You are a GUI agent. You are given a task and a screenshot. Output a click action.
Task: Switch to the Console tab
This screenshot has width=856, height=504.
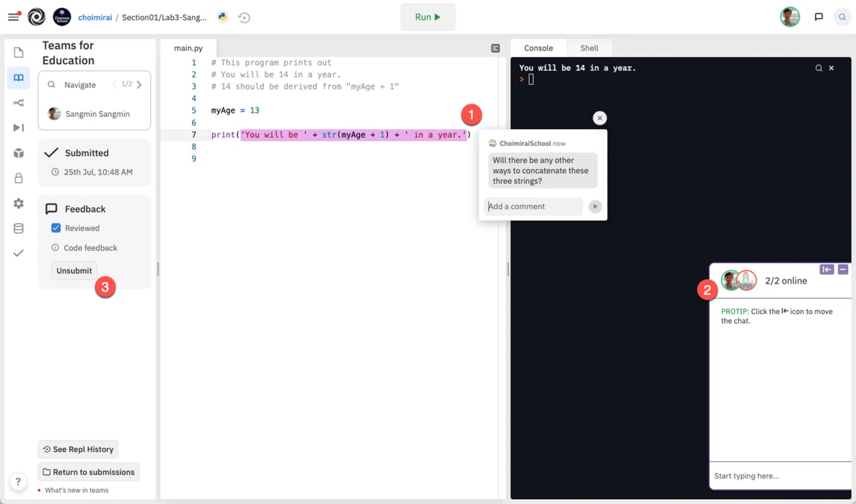click(x=539, y=48)
